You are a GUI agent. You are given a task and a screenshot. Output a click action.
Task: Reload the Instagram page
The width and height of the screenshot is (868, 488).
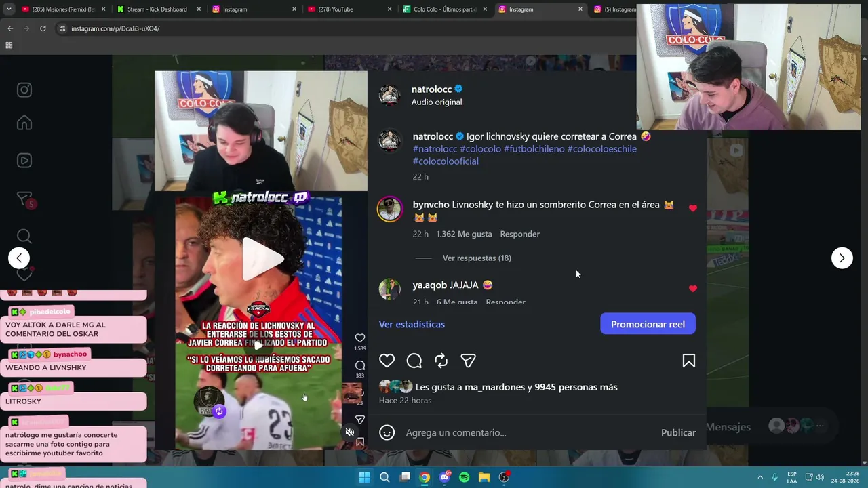coord(43,28)
